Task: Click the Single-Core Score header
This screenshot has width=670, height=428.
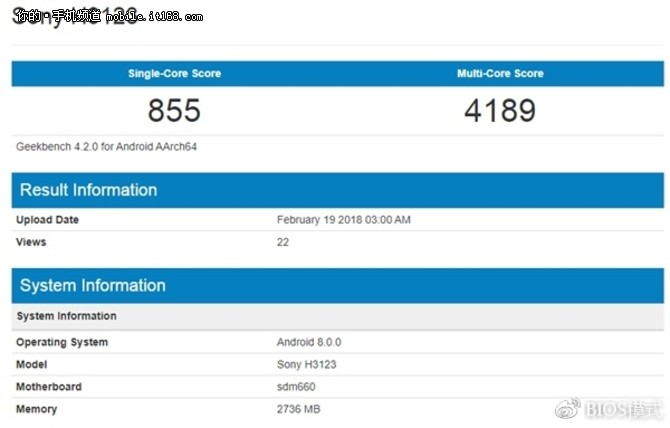Action: [x=174, y=73]
